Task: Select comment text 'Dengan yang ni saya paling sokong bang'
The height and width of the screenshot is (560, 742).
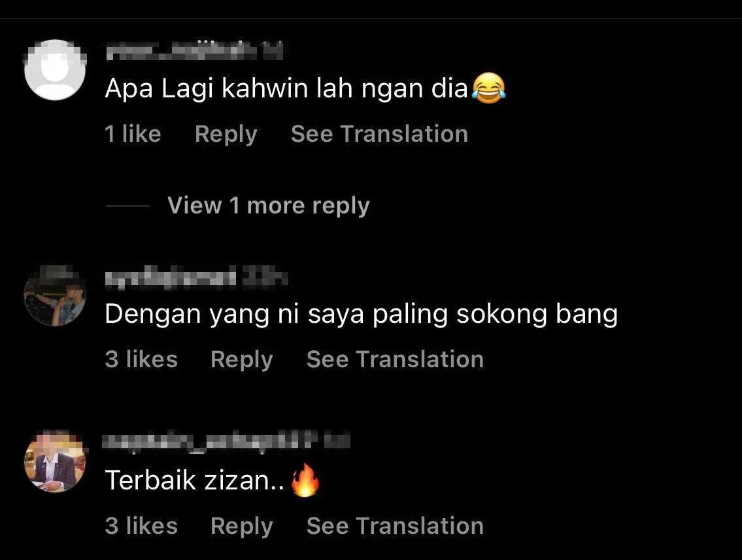Action: click(361, 314)
